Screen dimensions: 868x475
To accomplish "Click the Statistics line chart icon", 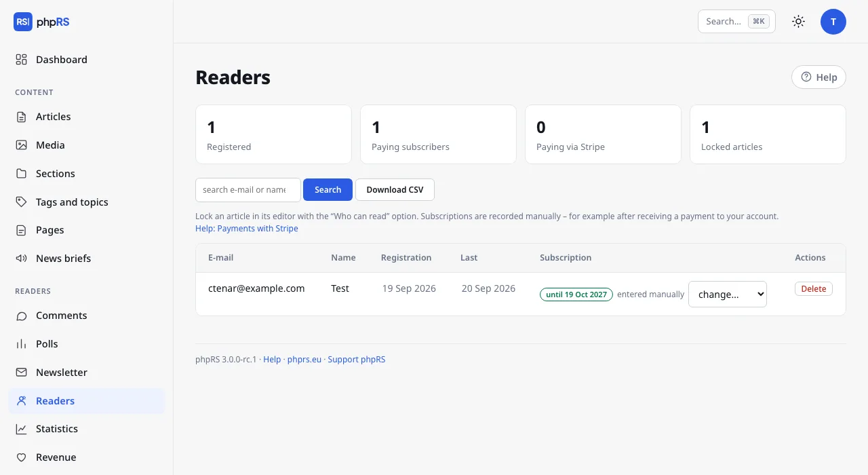I will 22,429.
